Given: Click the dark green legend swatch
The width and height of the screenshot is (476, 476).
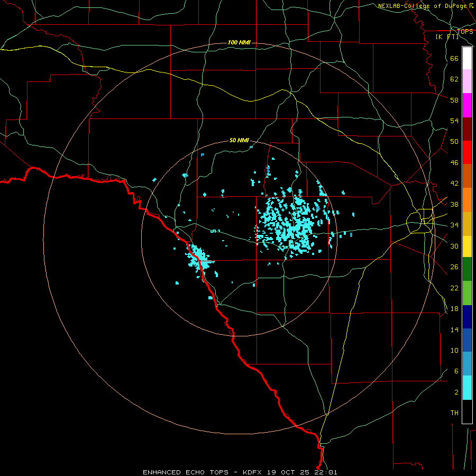Looking at the screenshot, I should [467, 269].
